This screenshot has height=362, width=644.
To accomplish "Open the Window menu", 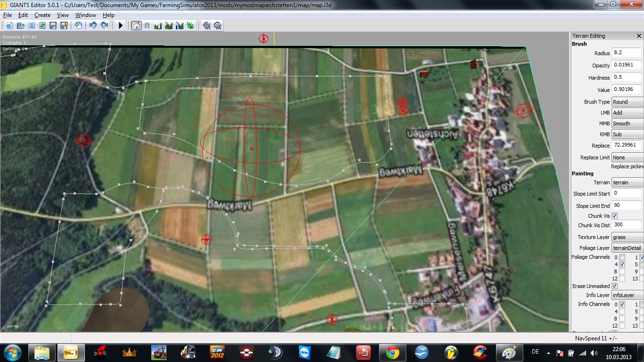I will (86, 15).
